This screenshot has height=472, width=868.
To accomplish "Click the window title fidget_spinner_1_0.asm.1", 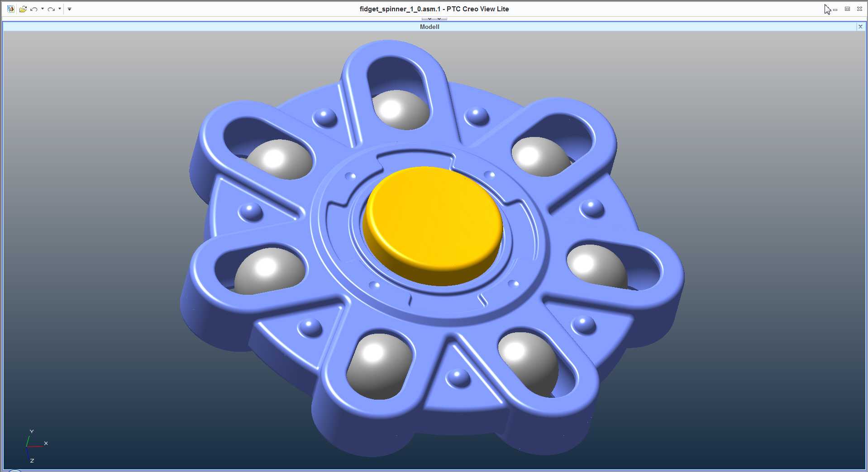I will (400, 9).
